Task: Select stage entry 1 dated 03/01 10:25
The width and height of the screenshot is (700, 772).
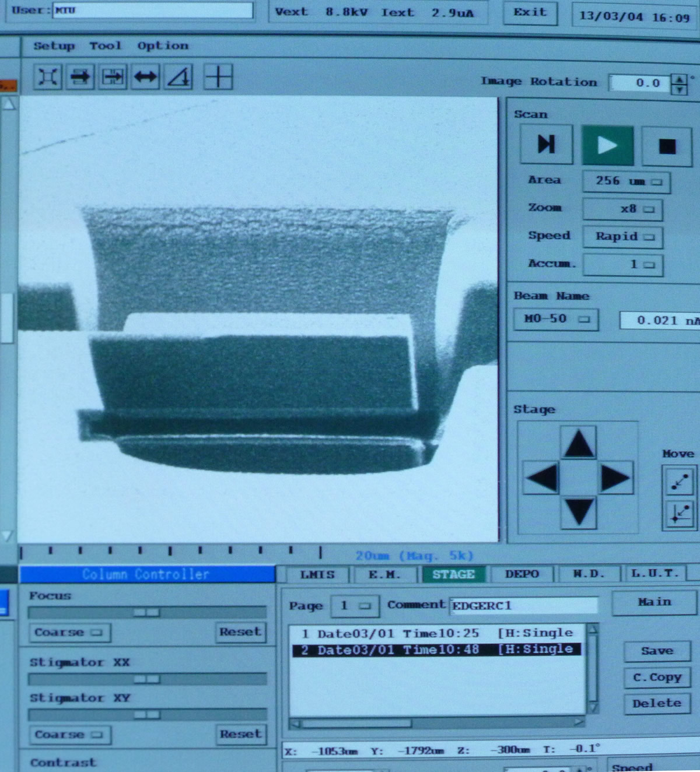Action: [437, 633]
